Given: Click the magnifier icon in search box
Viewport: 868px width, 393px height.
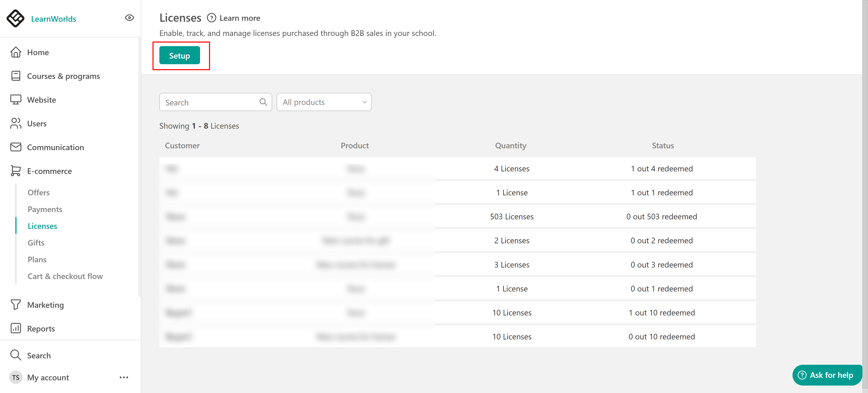Looking at the screenshot, I should tap(263, 102).
